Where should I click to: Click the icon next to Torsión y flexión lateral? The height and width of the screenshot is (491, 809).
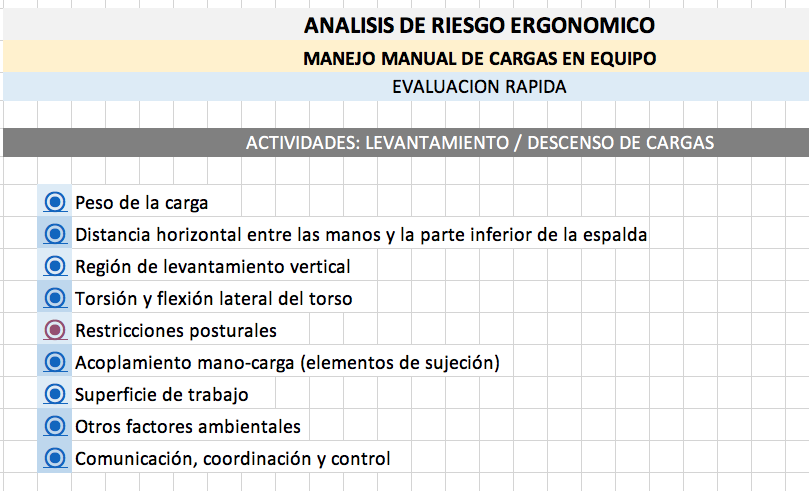click(55, 298)
